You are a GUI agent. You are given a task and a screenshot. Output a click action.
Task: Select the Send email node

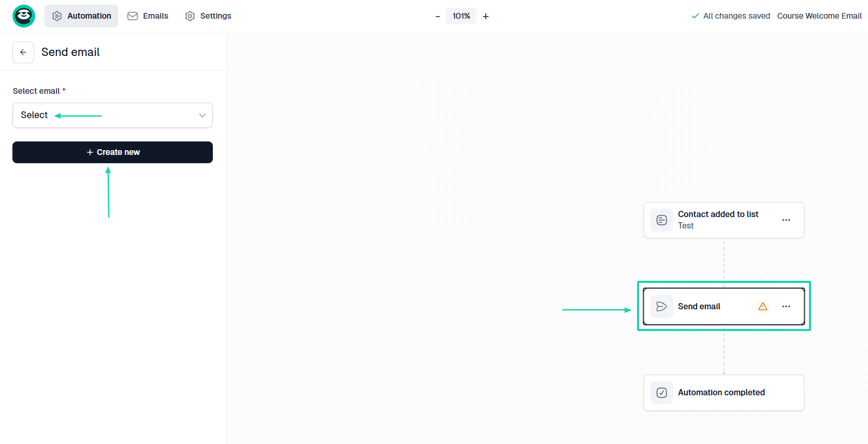[724, 307]
